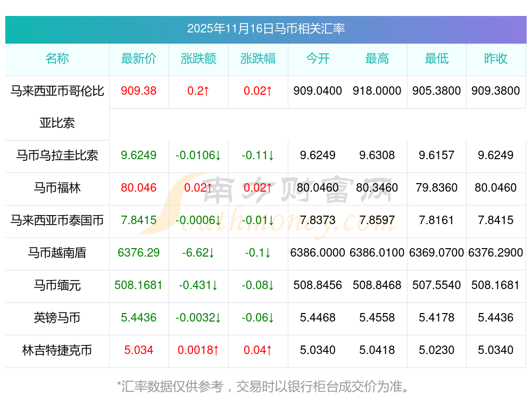Click the 马币越南盾 row name

57,253
